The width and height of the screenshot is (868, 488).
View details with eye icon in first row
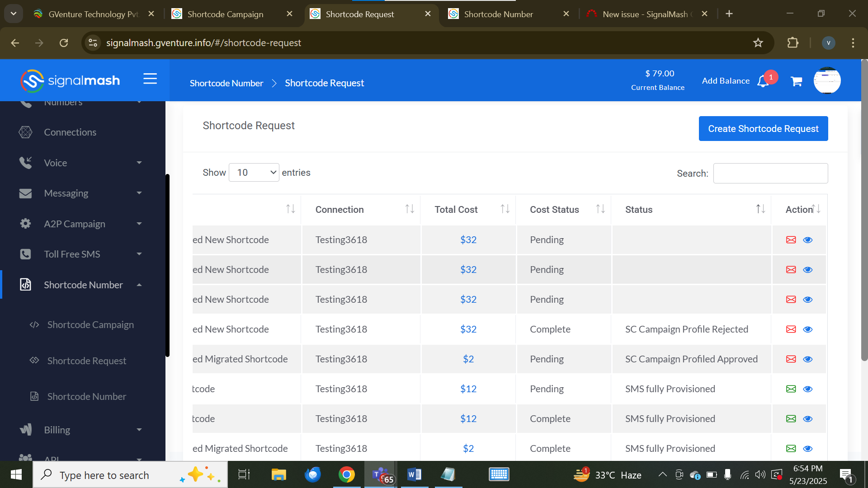tap(808, 240)
